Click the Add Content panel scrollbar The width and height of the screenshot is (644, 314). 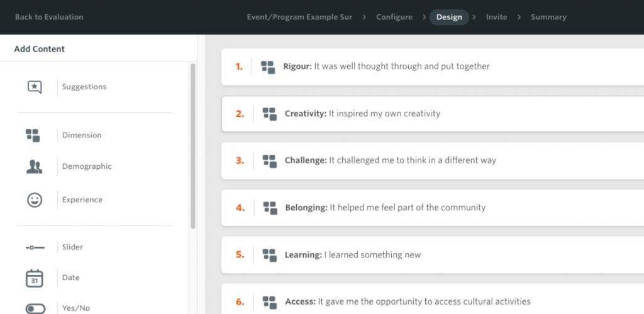click(x=193, y=146)
